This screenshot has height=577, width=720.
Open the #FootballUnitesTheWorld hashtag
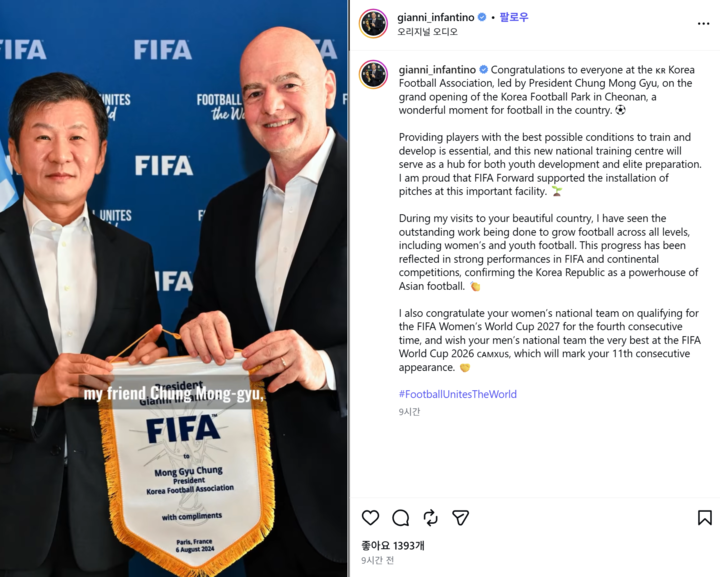tap(457, 394)
